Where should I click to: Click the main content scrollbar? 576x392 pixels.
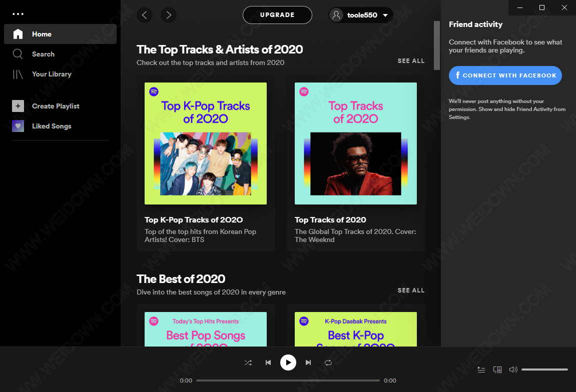(x=437, y=45)
